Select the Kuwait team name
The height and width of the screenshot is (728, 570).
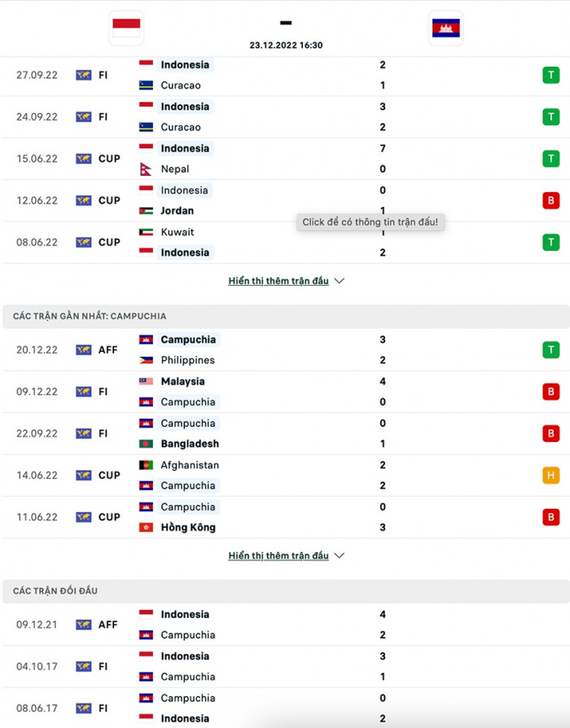tap(178, 232)
